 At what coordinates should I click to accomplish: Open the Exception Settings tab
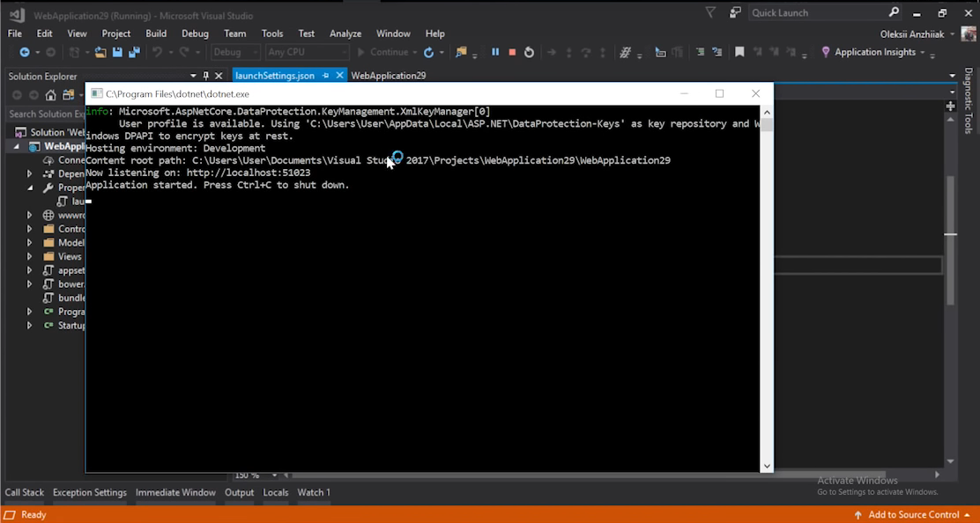[x=89, y=492]
